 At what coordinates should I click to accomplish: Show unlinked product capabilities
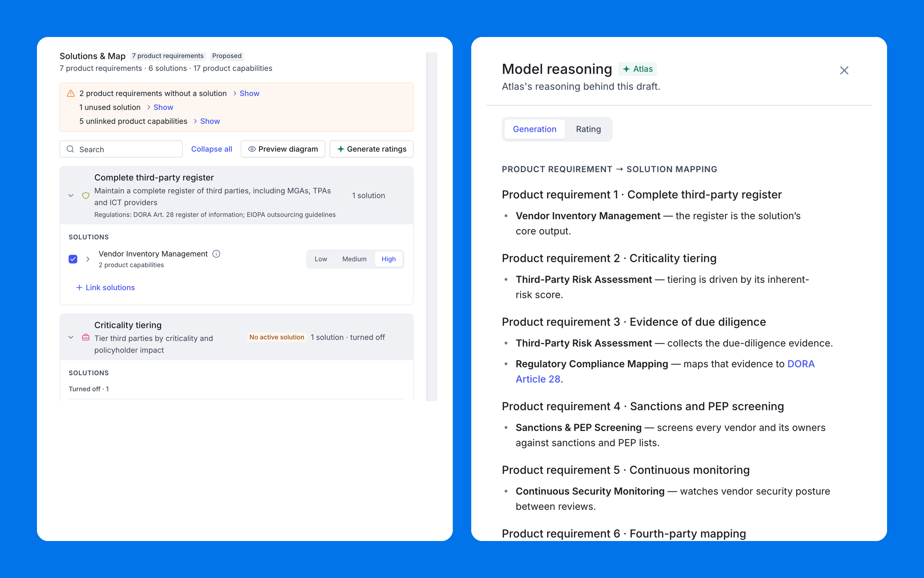coord(207,121)
